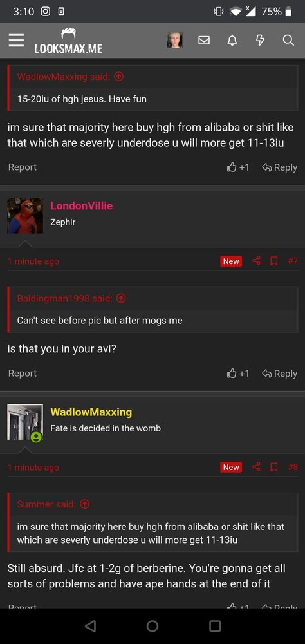This screenshot has width=305, height=644.
Task: View WadlowMaxxing's avatar thumbnail
Action: coord(25,422)
